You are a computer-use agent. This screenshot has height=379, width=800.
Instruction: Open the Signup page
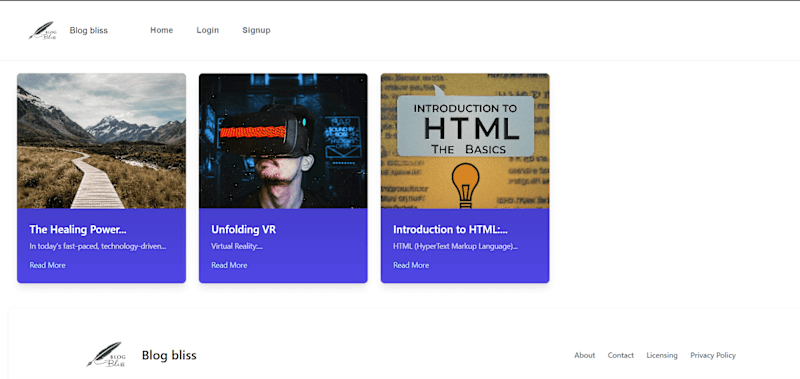pos(256,30)
